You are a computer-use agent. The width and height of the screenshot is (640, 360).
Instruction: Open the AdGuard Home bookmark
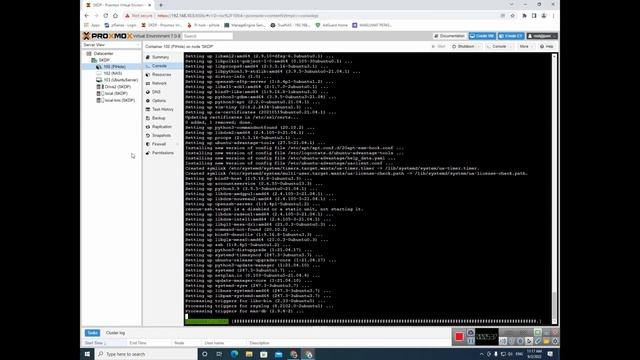pyautogui.click(x=331, y=25)
